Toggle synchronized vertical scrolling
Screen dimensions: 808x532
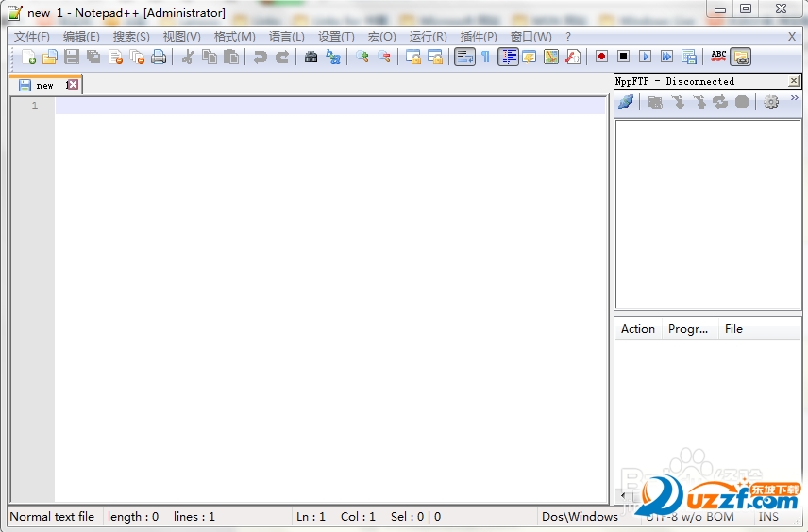[413, 57]
